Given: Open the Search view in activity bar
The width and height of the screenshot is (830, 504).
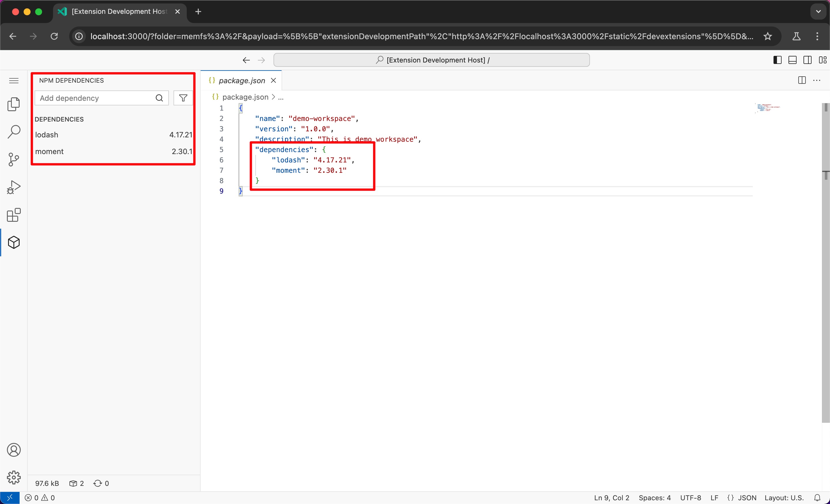Looking at the screenshot, I should [14, 132].
